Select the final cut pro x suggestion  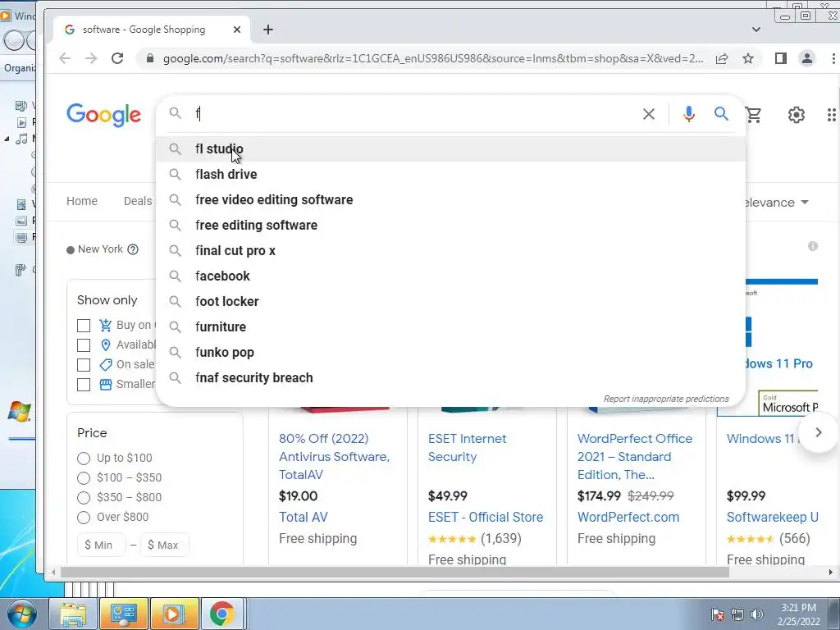450,251
